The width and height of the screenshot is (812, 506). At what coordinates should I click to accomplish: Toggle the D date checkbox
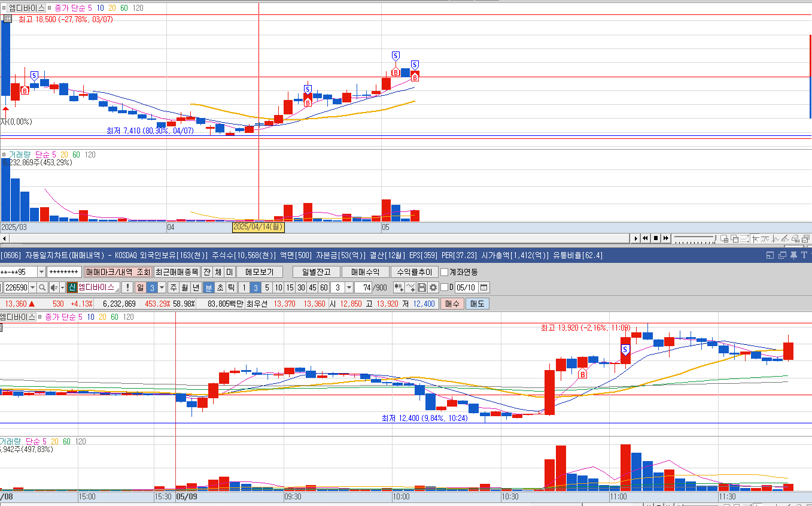pyautogui.click(x=444, y=287)
